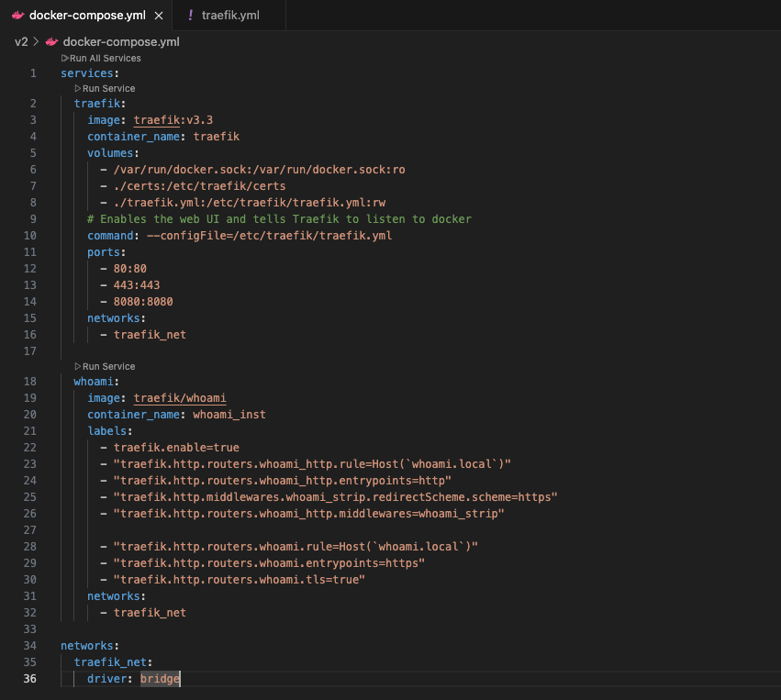The image size is (781, 700).
Task: Click the whoami_http.rule Host label
Action: [312, 464]
